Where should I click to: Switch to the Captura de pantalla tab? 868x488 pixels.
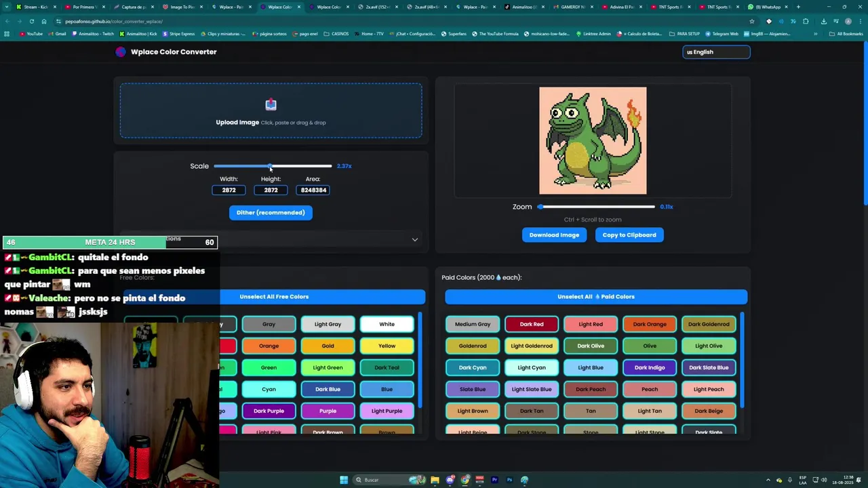[133, 7]
